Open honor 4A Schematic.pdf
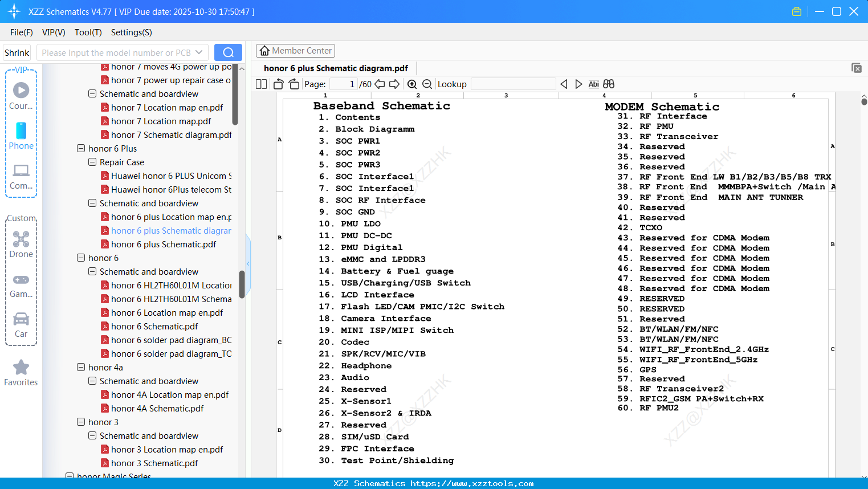 pyautogui.click(x=157, y=408)
